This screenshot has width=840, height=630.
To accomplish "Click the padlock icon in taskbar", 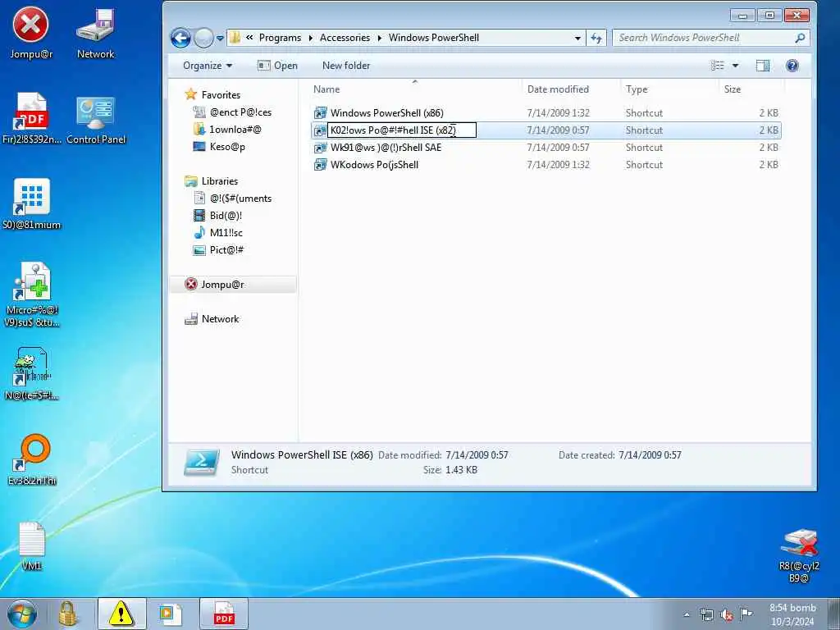I will point(68,614).
